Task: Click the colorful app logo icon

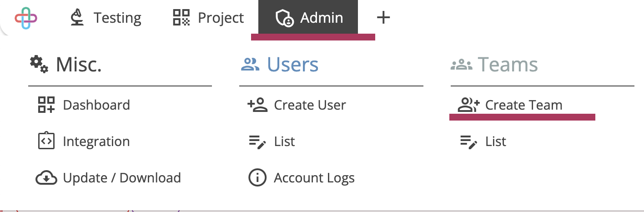Action: tap(26, 18)
